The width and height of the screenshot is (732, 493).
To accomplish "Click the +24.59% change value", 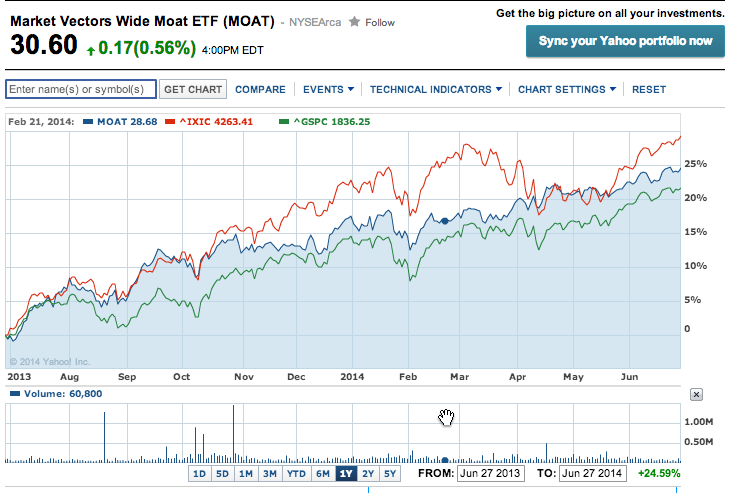I will tap(659, 473).
